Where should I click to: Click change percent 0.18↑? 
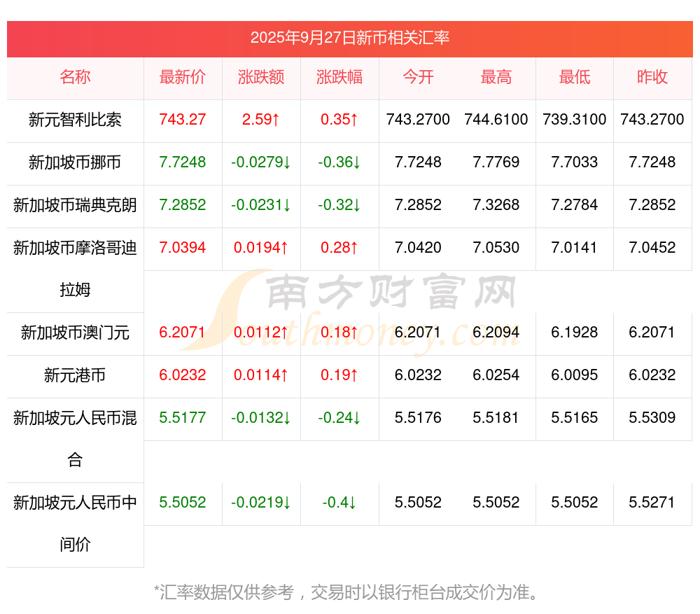pos(339,333)
